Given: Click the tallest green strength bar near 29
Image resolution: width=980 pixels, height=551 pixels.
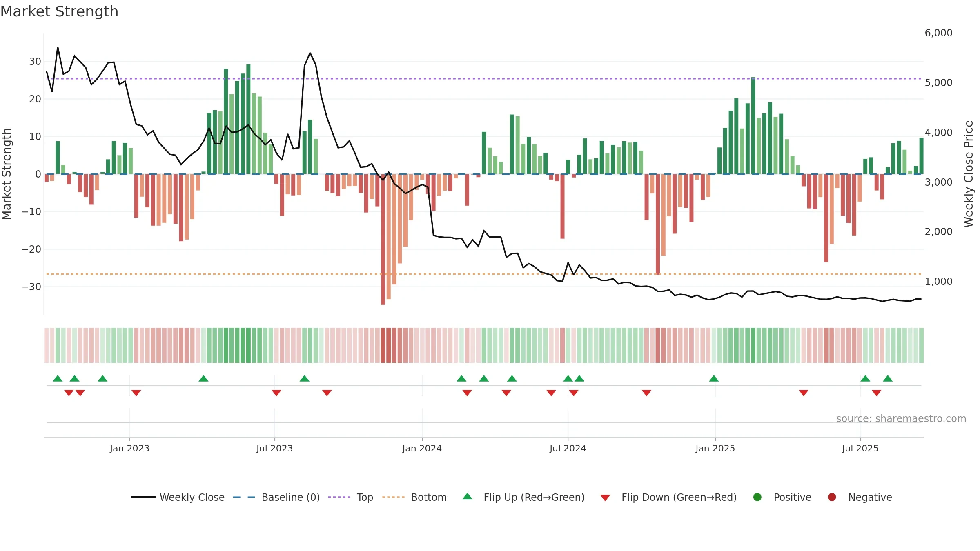Looking at the screenshot, I should click(x=248, y=119).
